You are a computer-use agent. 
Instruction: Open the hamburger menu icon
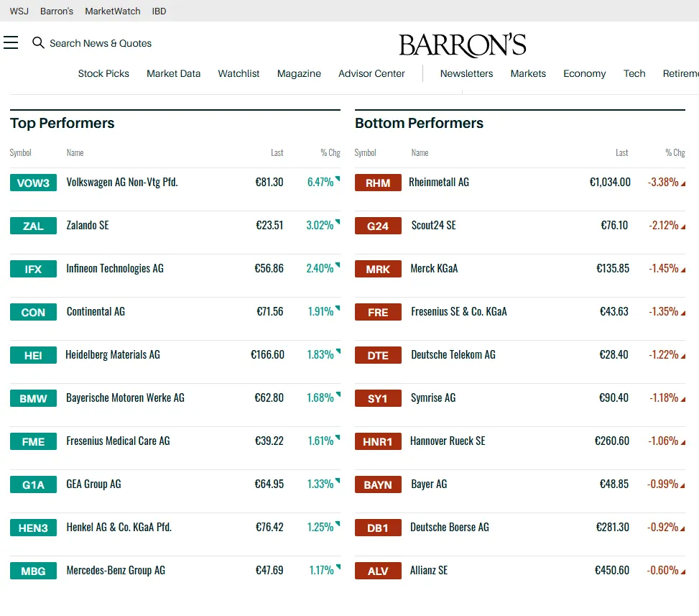[x=11, y=43]
